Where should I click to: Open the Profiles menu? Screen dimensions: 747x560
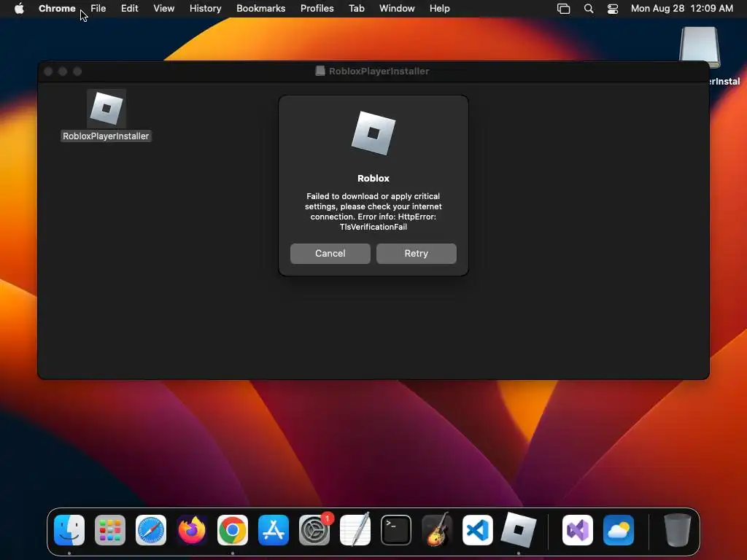(x=317, y=9)
